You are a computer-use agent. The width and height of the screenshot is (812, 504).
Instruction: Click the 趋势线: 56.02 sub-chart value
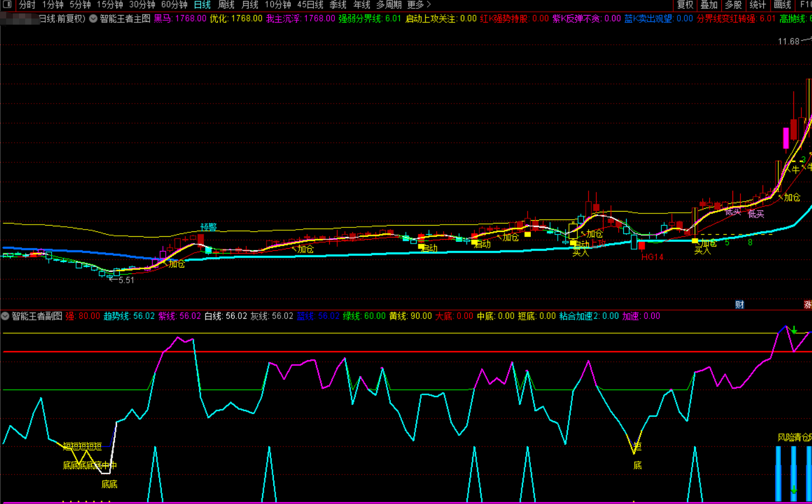click(x=129, y=316)
